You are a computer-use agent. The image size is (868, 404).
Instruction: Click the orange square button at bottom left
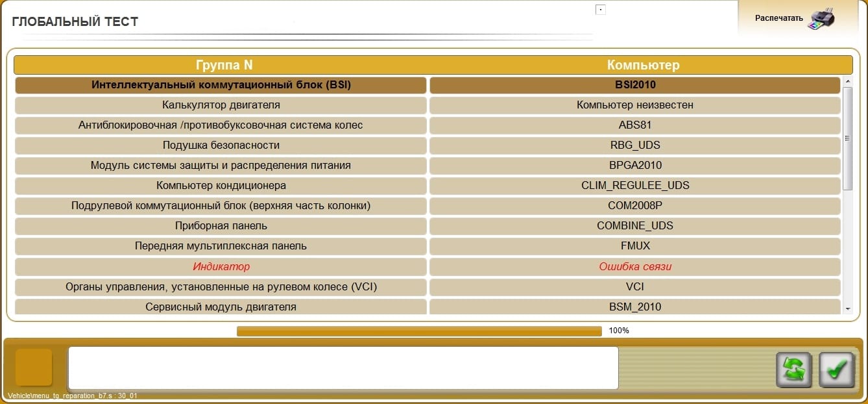pyautogui.click(x=34, y=367)
